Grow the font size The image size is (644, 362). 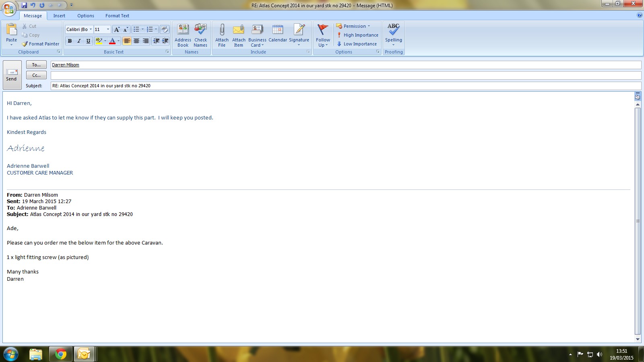117,29
